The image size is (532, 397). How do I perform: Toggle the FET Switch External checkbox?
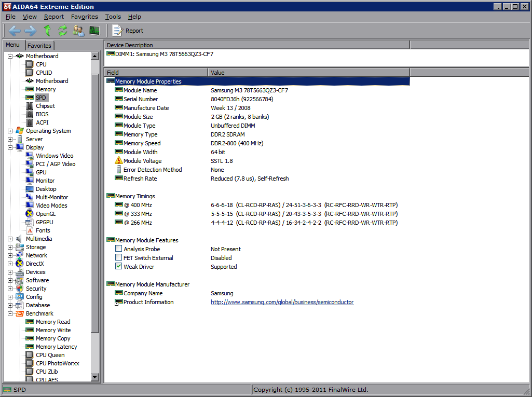pos(119,258)
